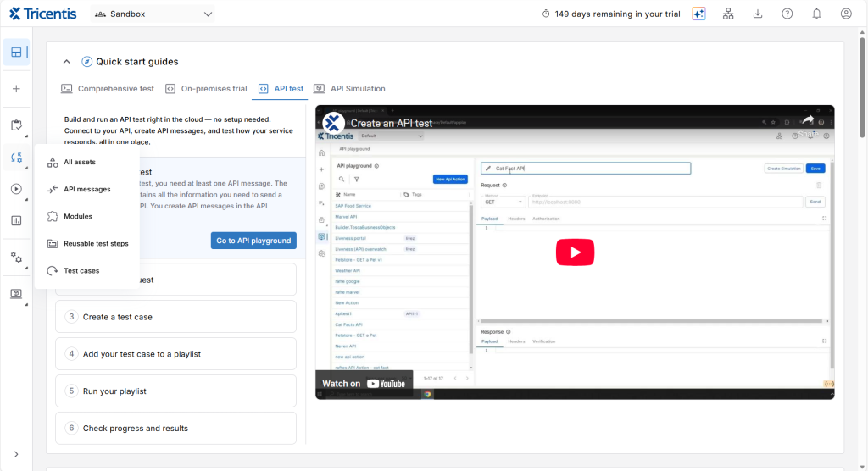Viewport: 868px width, 471px height.
Task: Click the video Share arrow icon
Action: tap(808, 119)
